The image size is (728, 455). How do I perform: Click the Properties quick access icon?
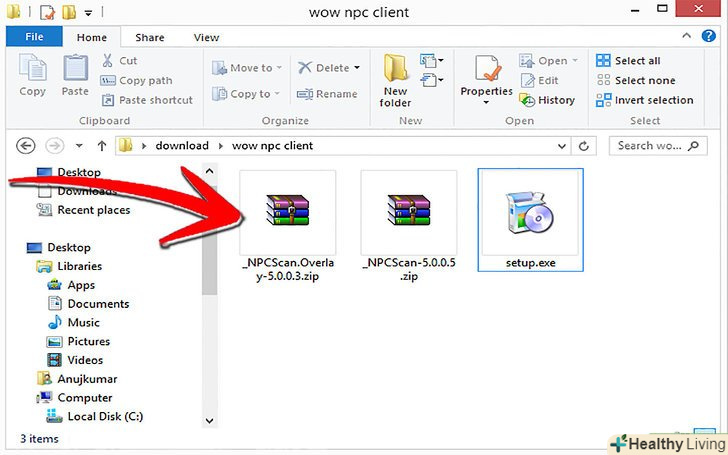47,12
